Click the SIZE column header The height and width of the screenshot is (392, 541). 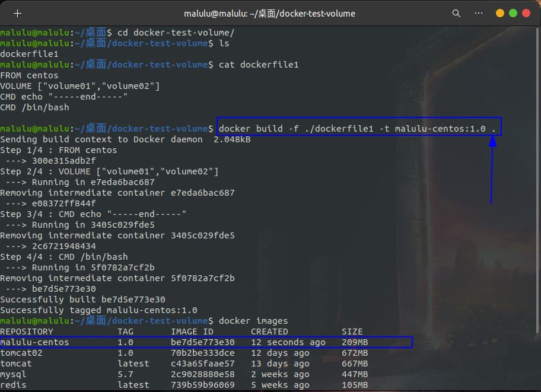click(351, 331)
